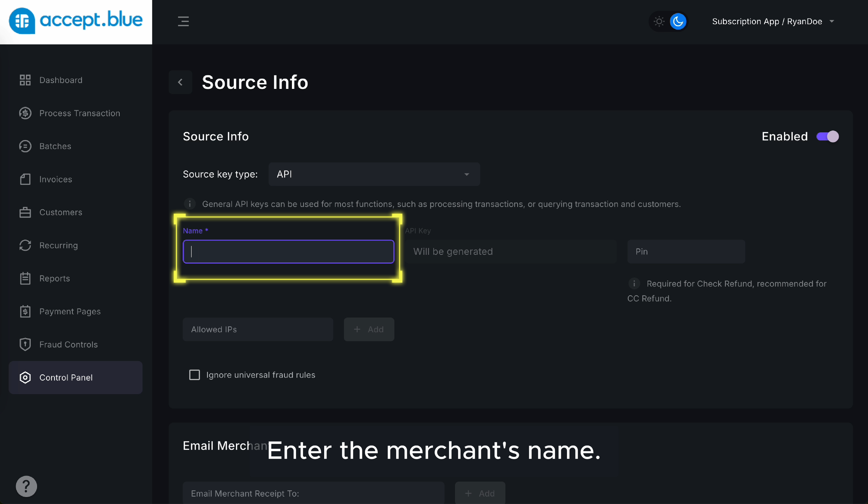Open the Dashboard from the sidebar
This screenshot has width=868, height=504.
(x=61, y=80)
